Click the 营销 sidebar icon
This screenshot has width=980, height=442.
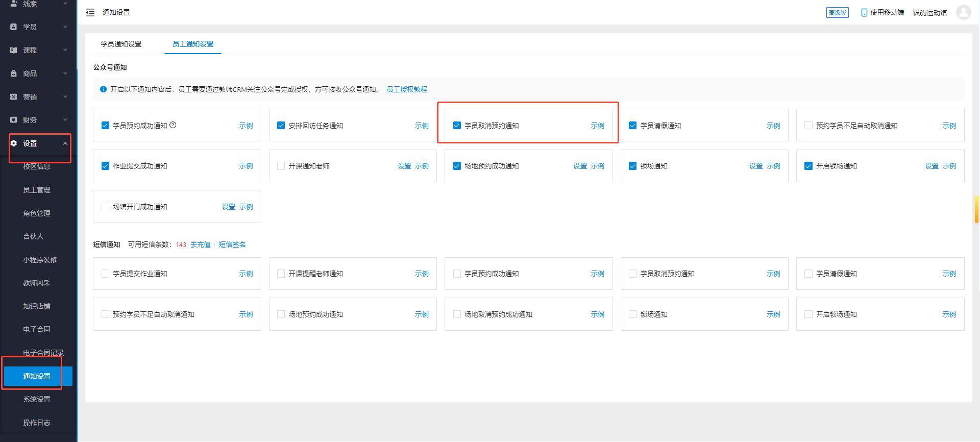tap(14, 96)
